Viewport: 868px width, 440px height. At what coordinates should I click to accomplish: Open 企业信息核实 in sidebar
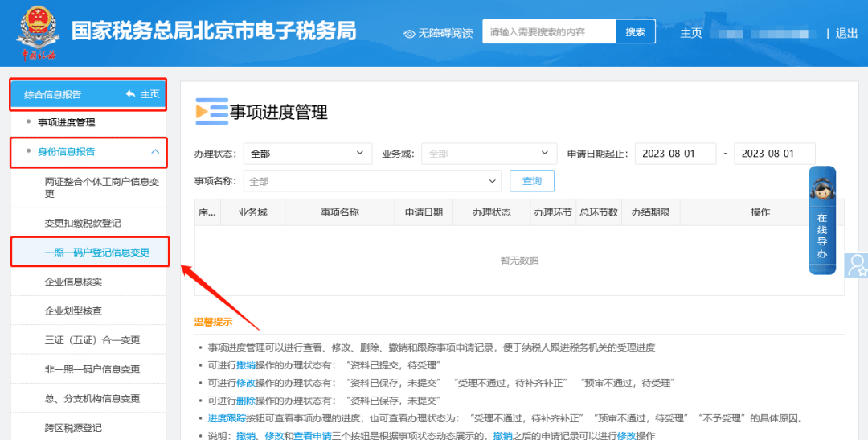73,282
